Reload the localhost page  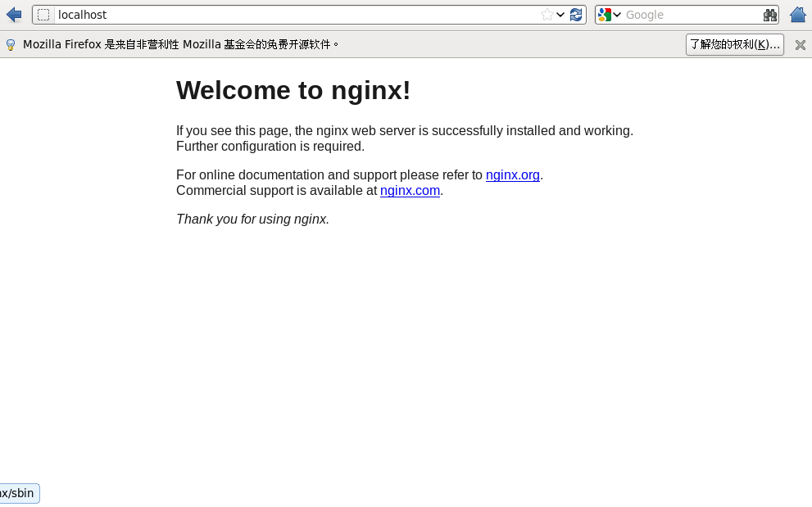click(576, 15)
